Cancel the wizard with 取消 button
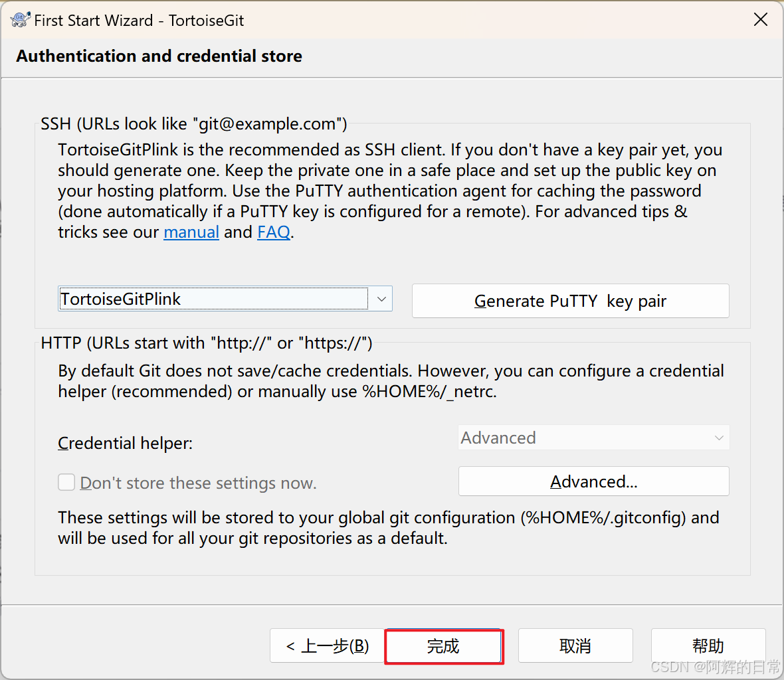This screenshot has width=784, height=680. point(575,645)
